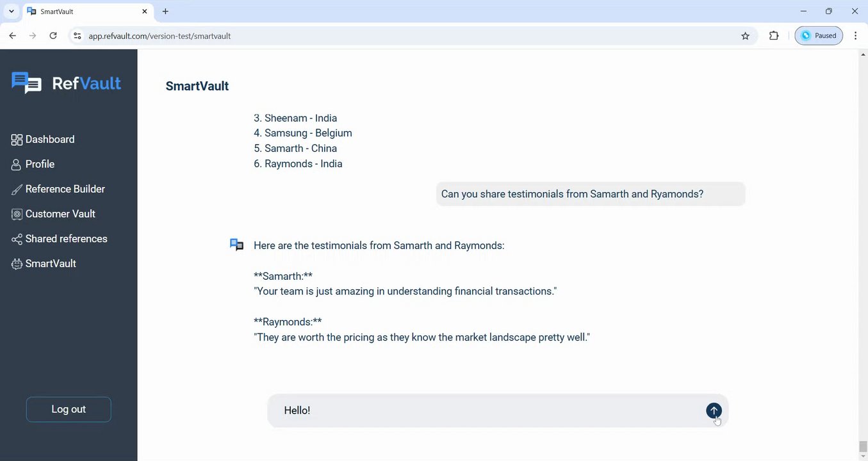This screenshot has width=868, height=461.
Task: Open Reference Builder page
Action: click(x=58, y=190)
